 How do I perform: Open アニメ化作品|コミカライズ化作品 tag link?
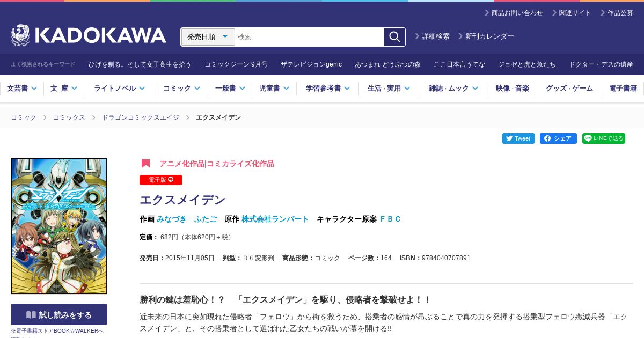pyautogui.click(x=217, y=164)
